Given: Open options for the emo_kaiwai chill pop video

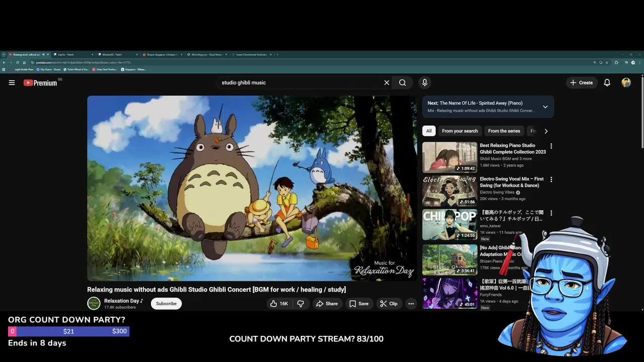Looking at the screenshot, I should pos(551,213).
